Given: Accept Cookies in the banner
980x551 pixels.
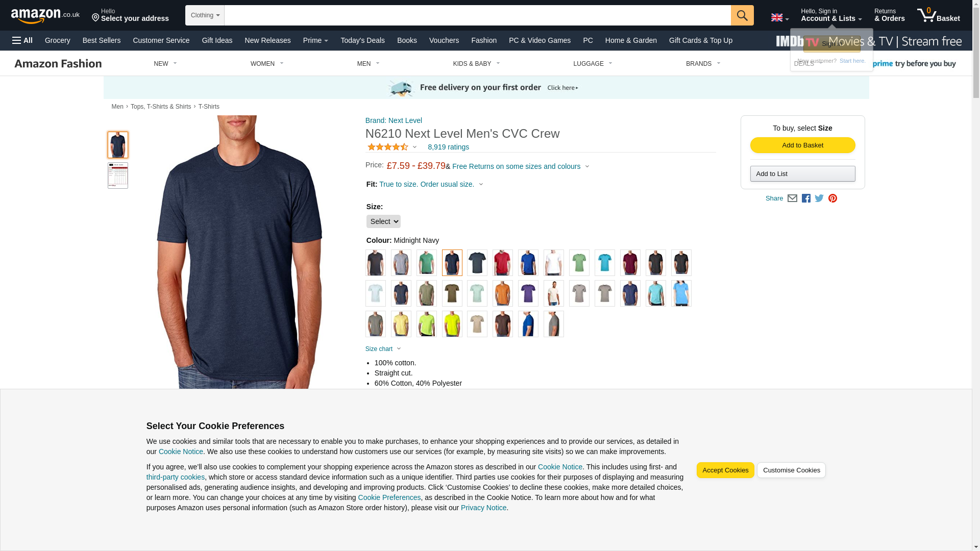Looking at the screenshot, I should tap(725, 470).
